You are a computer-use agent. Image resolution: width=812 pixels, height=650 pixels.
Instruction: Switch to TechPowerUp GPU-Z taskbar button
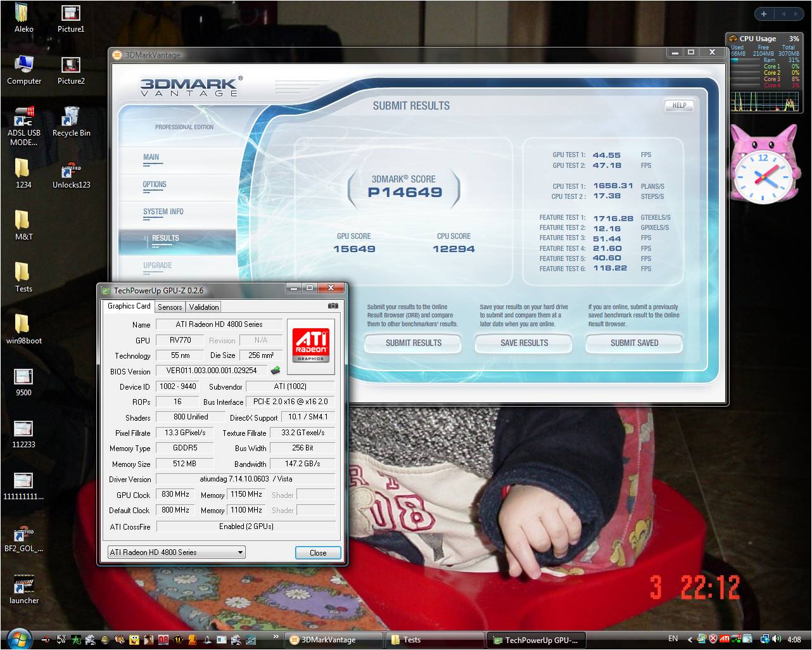coord(536,640)
